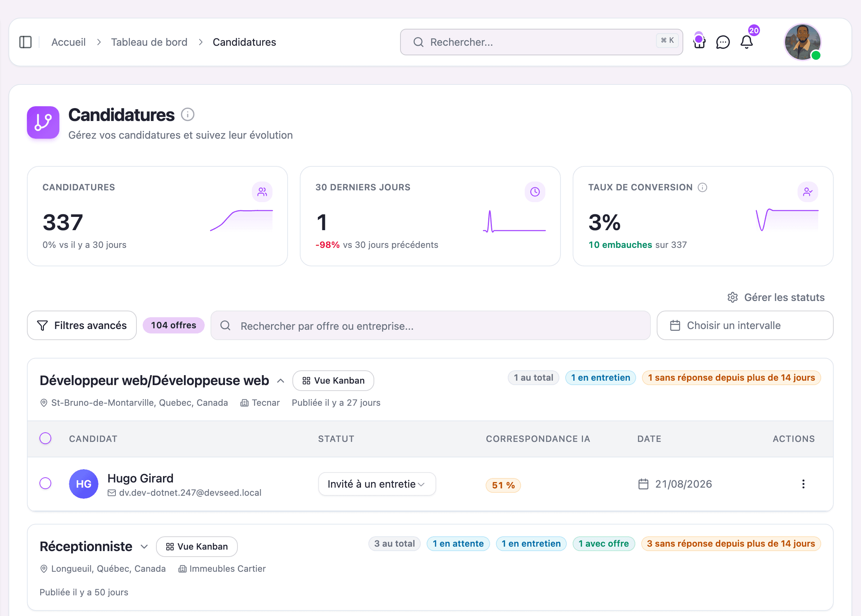Click the info icon next to Taux de conversion
This screenshot has width=861, height=616.
702,187
